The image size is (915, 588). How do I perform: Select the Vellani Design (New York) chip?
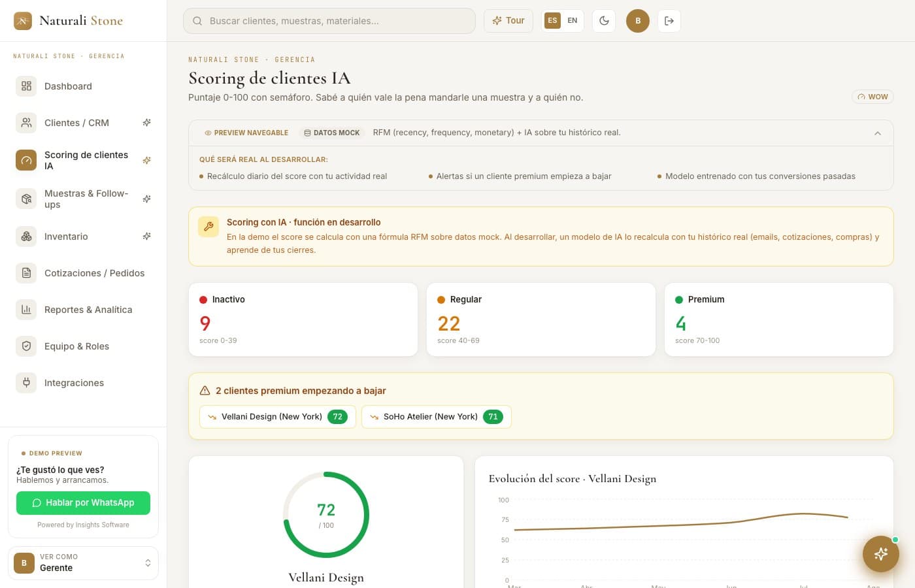pyautogui.click(x=278, y=417)
